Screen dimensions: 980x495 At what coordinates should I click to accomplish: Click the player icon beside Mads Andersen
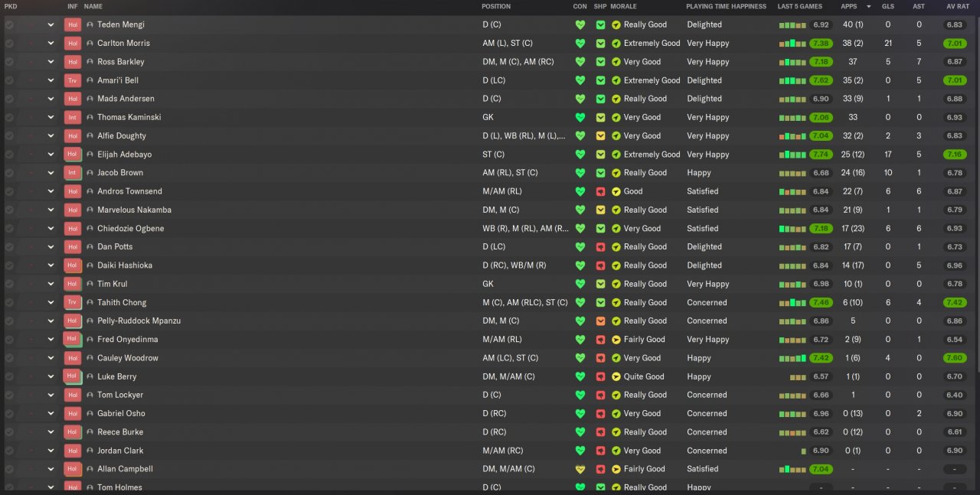coord(90,99)
